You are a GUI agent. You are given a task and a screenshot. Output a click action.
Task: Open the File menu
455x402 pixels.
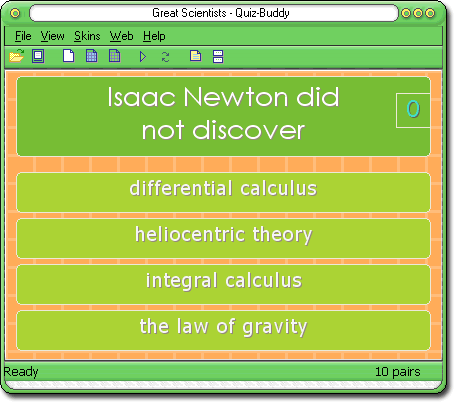pos(23,36)
